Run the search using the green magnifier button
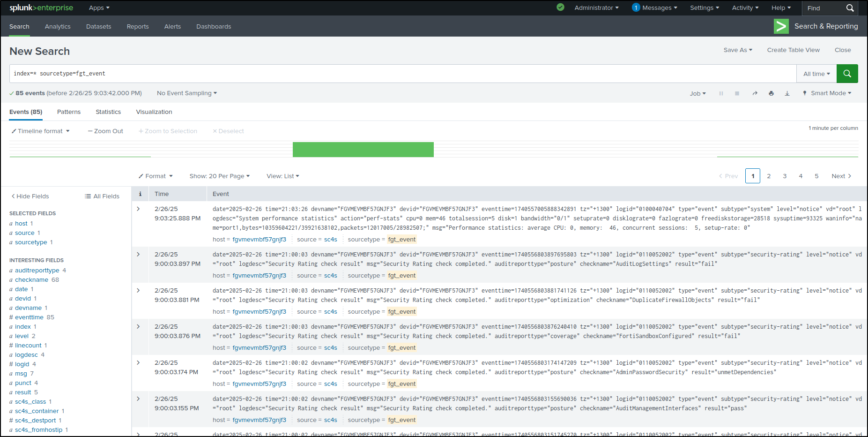868x437 pixels. pyautogui.click(x=847, y=74)
